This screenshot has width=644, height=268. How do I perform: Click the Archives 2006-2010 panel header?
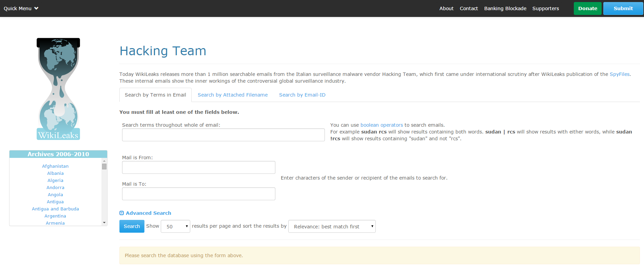pos(58,154)
